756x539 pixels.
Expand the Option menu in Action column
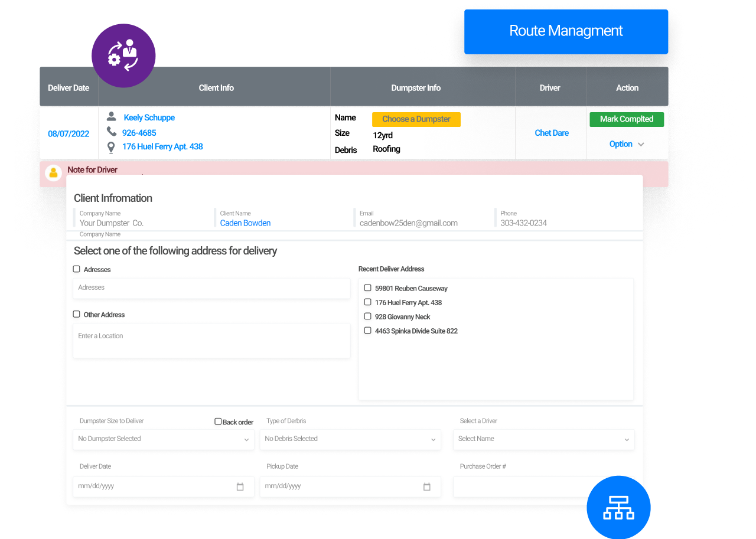tap(626, 144)
